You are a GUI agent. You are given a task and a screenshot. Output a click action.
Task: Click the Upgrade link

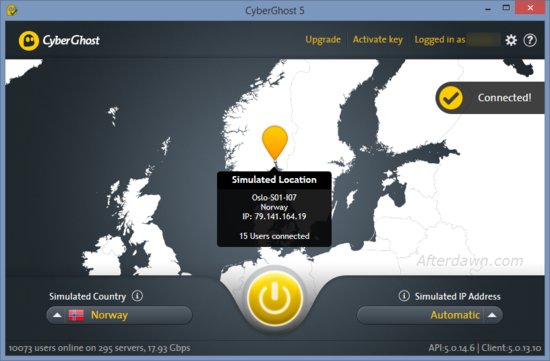coord(323,40)
